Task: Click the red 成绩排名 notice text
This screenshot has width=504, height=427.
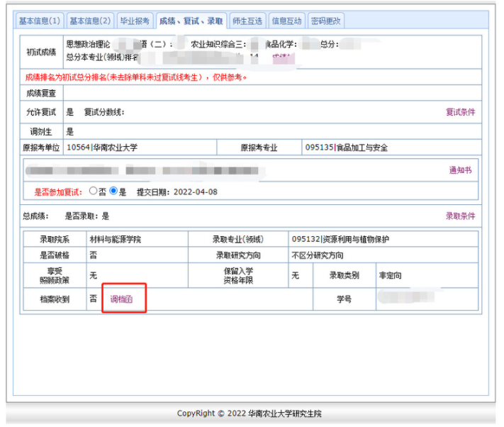Action: pos(136,77)
